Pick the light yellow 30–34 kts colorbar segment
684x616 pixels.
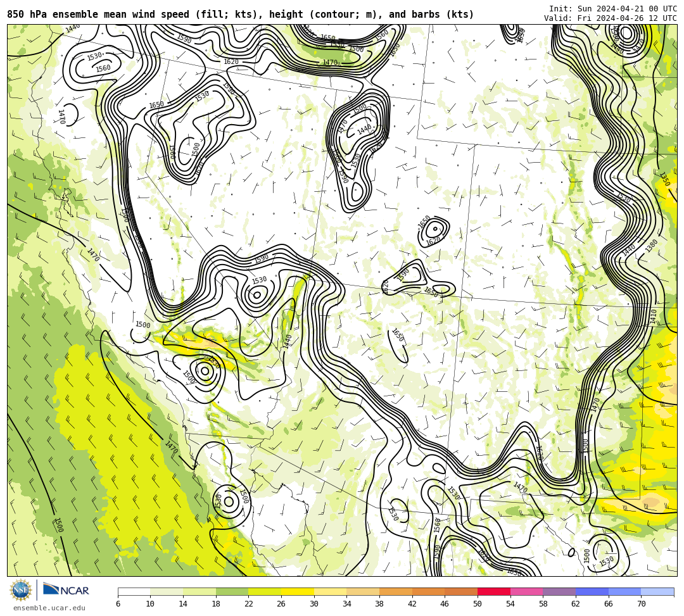[x=330, y=591]
